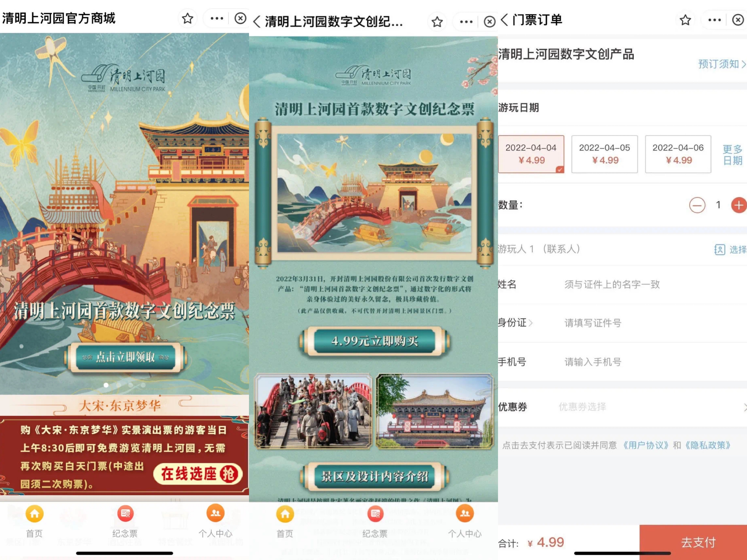747x560 pixels.
Task: Click the star favorite icon in 门票订单 header
Action: pyautogui.click(x=685, y=20)
